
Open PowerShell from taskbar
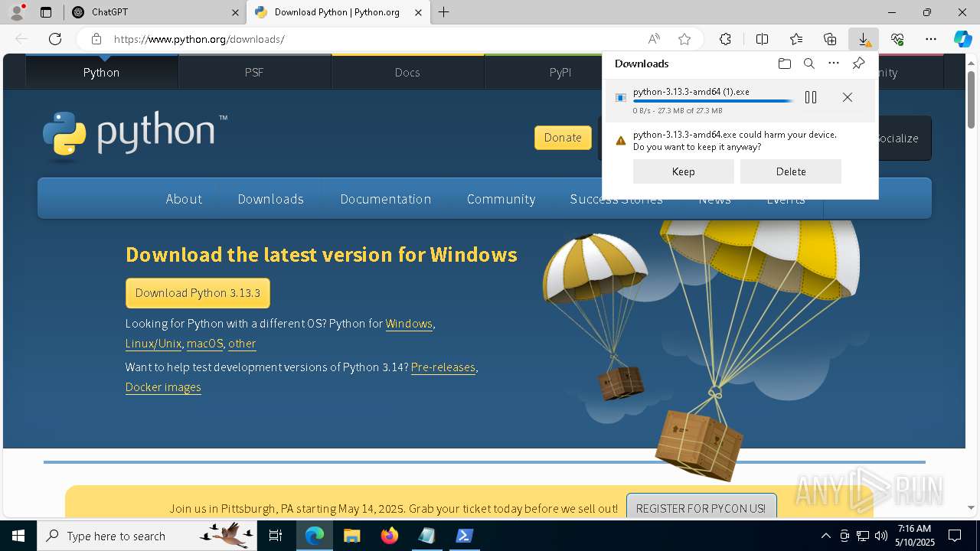464,536
